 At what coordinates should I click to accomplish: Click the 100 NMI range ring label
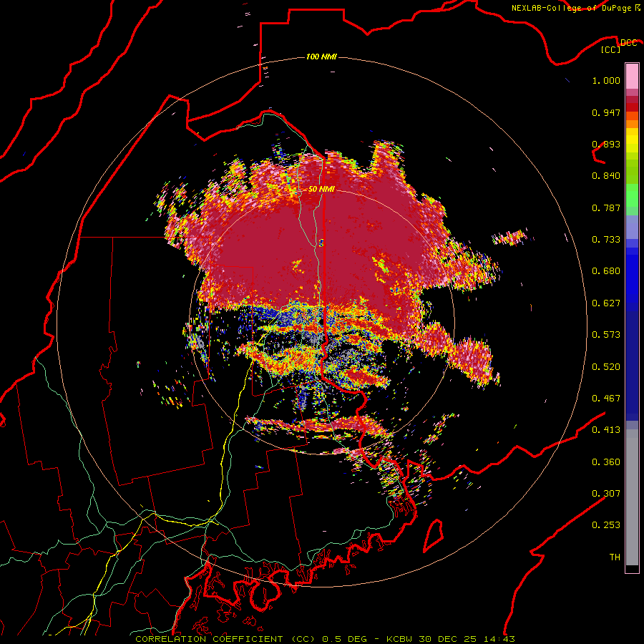[321, 57]
